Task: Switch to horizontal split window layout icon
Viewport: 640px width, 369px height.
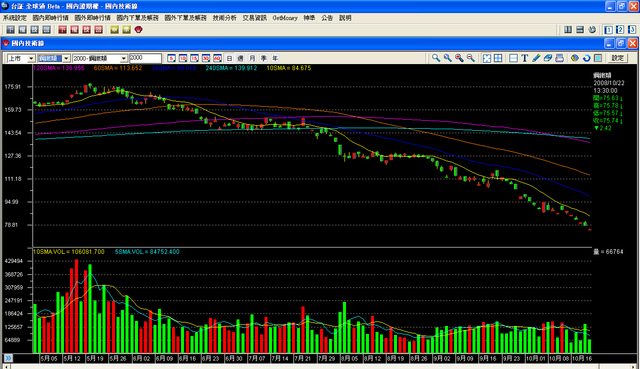Action: tap(580, 30)
